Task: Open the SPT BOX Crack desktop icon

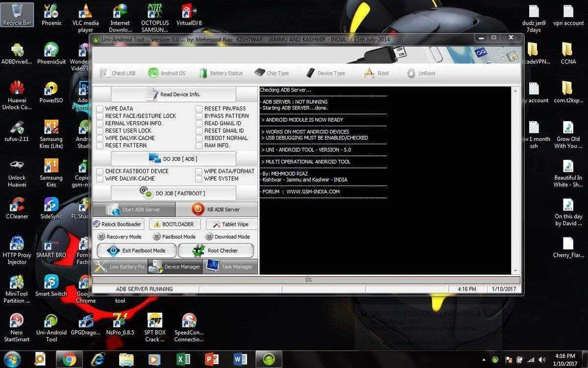Action: coord(155,328)
